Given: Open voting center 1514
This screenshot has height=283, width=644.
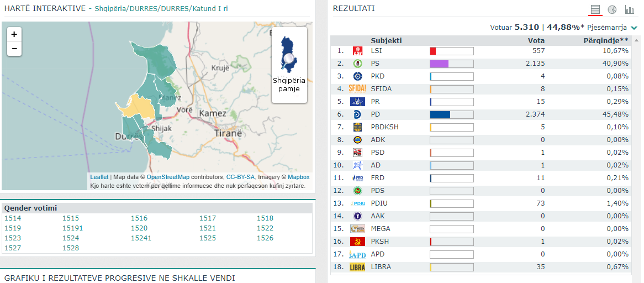Looking at the screenshot, I should pyautogui.click(x=13, y=218).
